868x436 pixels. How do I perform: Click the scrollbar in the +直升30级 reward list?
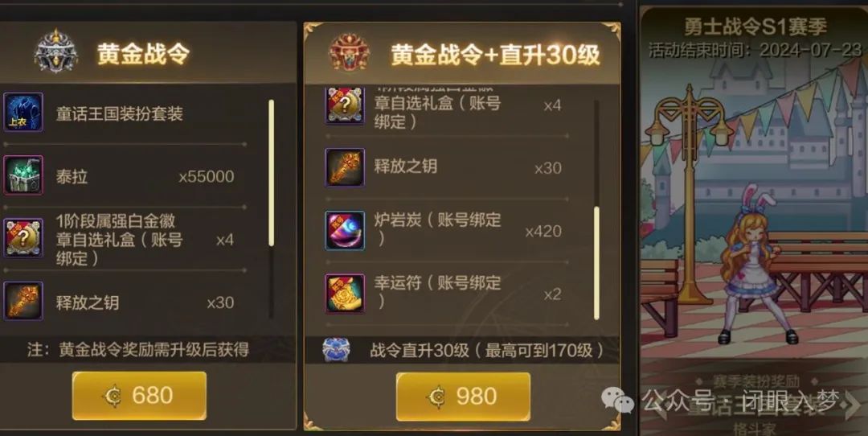(596, 263)
